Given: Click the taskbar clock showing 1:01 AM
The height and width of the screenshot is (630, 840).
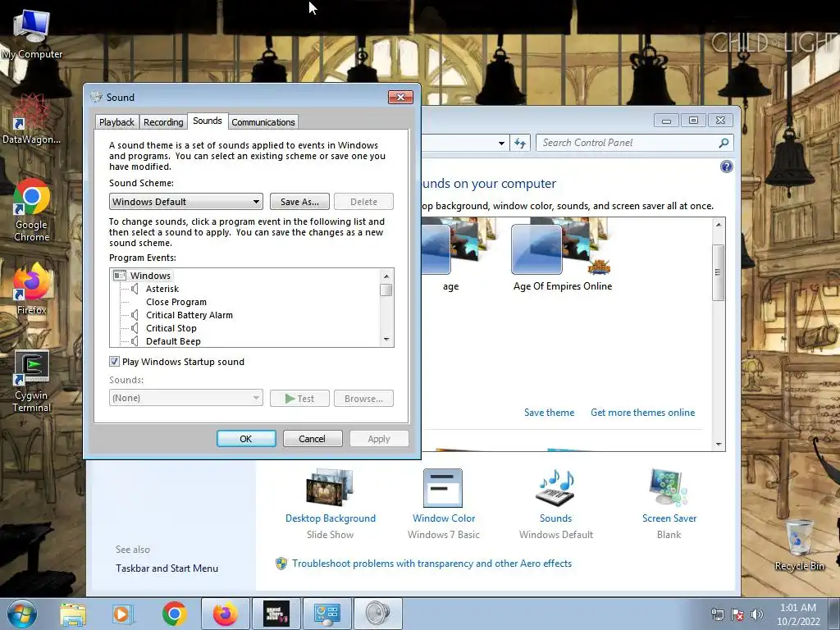Looking at the screenshot, I should 798,614.
